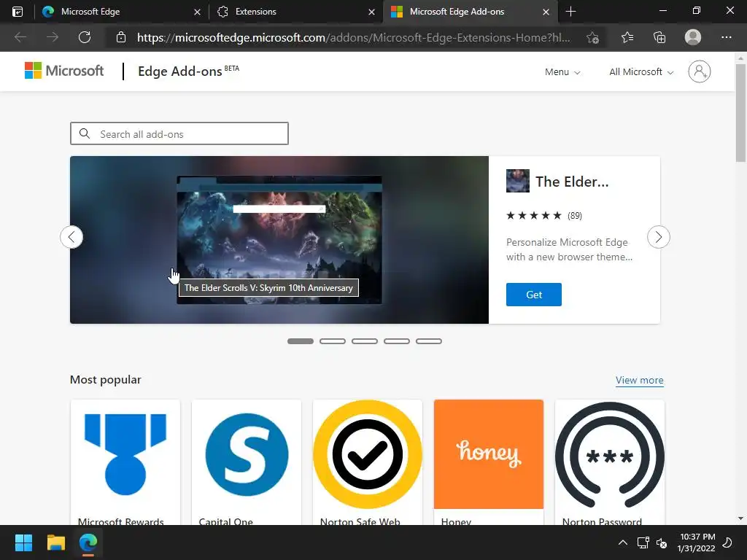Click the network tray icon

tap(643, 542)
